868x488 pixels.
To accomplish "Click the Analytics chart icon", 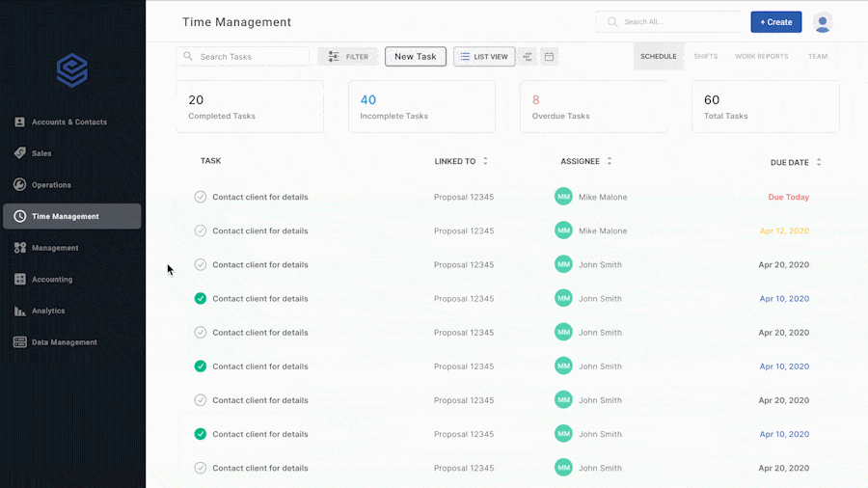I will 19,311.
